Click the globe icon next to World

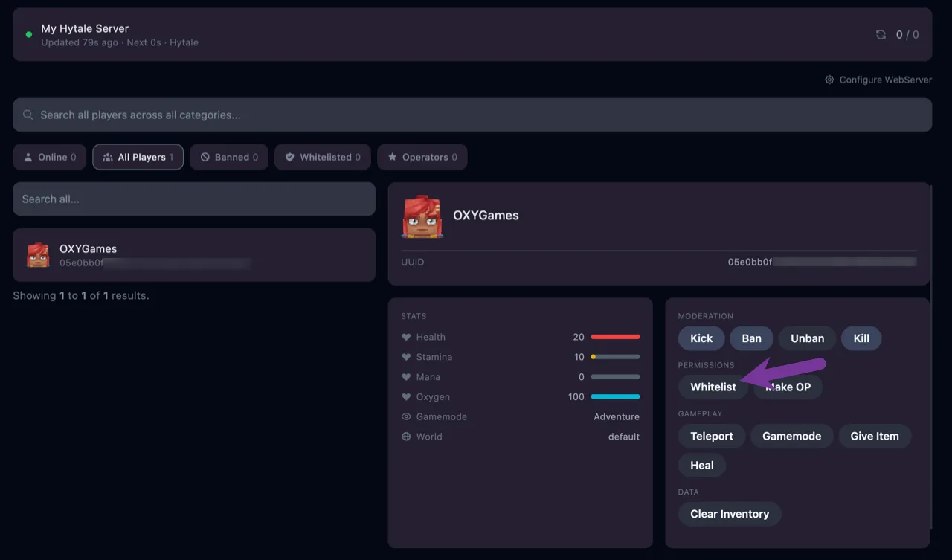point(406,437)
